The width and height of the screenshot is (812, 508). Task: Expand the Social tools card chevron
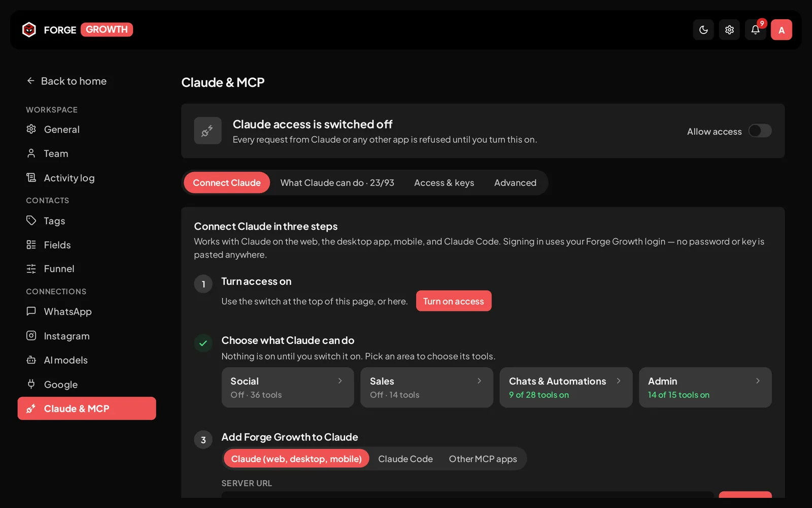point(340,381)
